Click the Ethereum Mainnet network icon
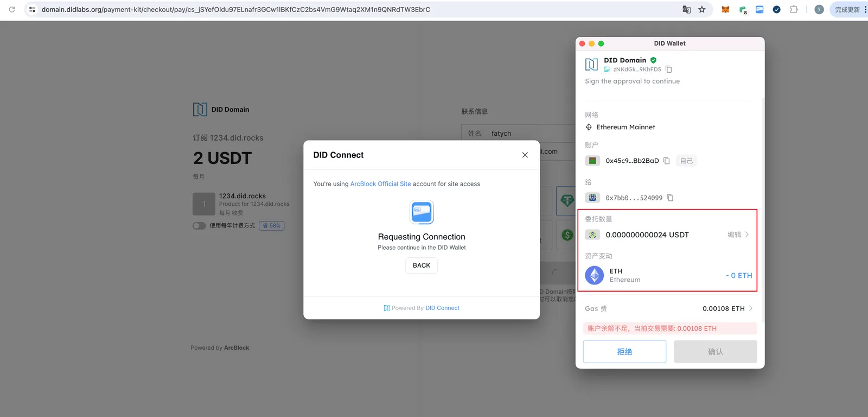The image size is (868, 417). (589, 127)
